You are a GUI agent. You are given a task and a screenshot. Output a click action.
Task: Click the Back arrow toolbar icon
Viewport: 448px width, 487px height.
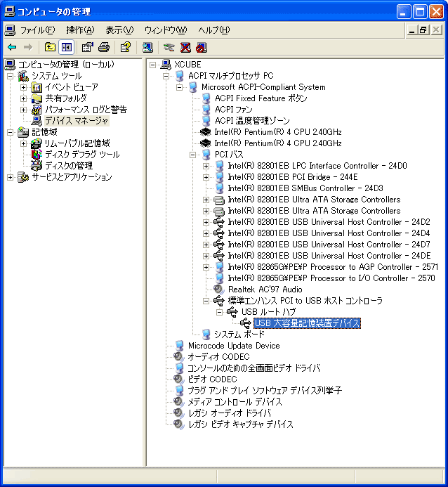[12, 47]
